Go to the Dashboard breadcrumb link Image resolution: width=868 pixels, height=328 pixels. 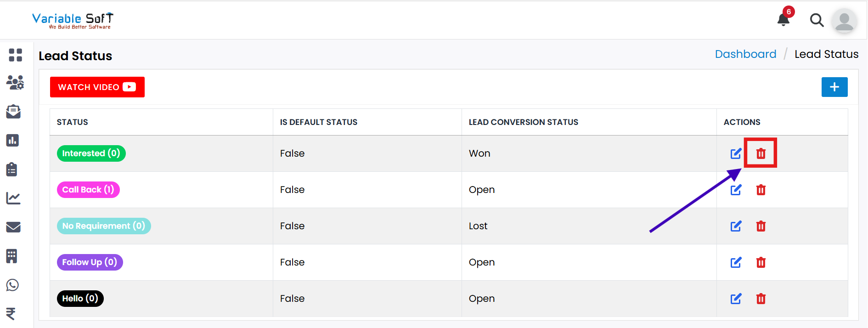745,54
